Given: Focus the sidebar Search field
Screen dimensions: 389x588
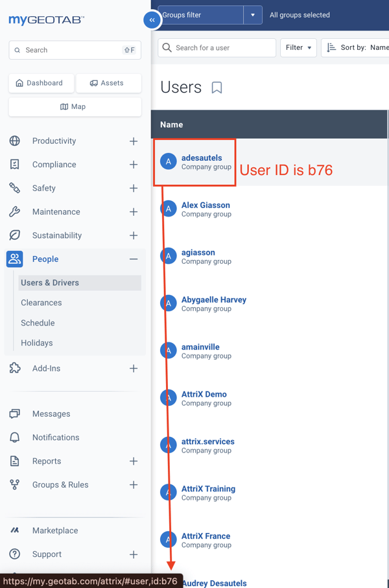Looking at the screenshot, I should click(75, 50).
